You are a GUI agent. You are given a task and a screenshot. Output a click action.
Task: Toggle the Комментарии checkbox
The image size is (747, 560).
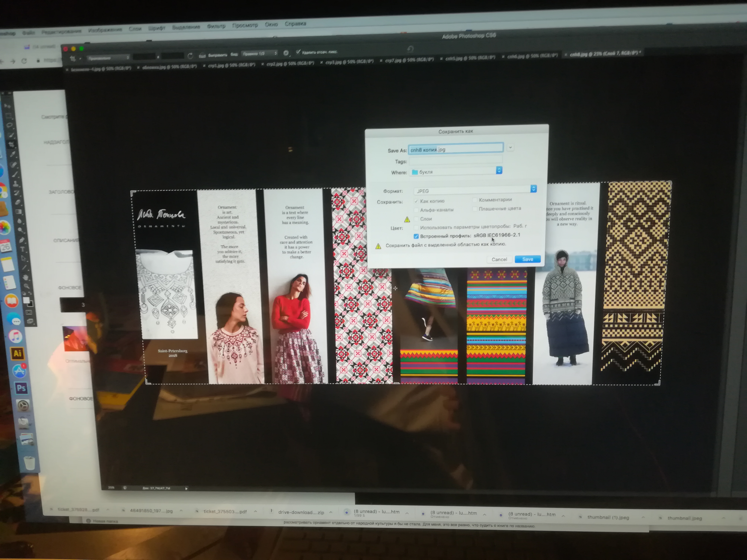click(x=474, y=200)
